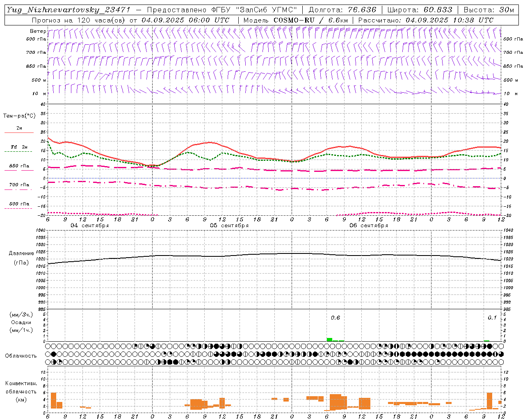Click the Конвективн. convective cloud label
Screen dimensions: 525x420
pos(21,384)
